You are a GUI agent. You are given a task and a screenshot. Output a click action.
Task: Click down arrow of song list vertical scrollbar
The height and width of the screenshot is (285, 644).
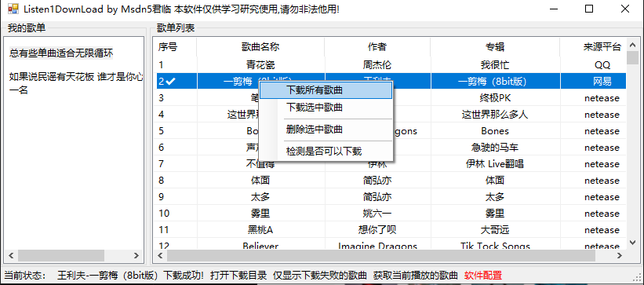pyautogui.click(x=632, y=243)
